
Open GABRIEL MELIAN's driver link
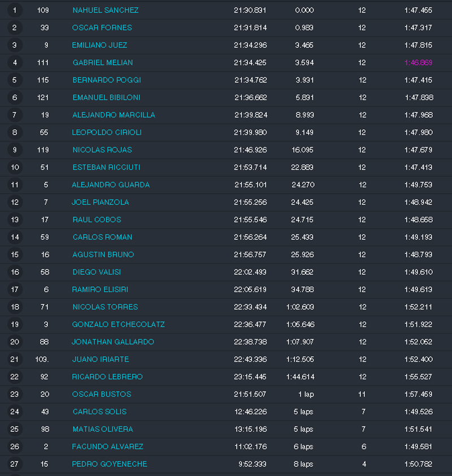click(x=103, y=63)
